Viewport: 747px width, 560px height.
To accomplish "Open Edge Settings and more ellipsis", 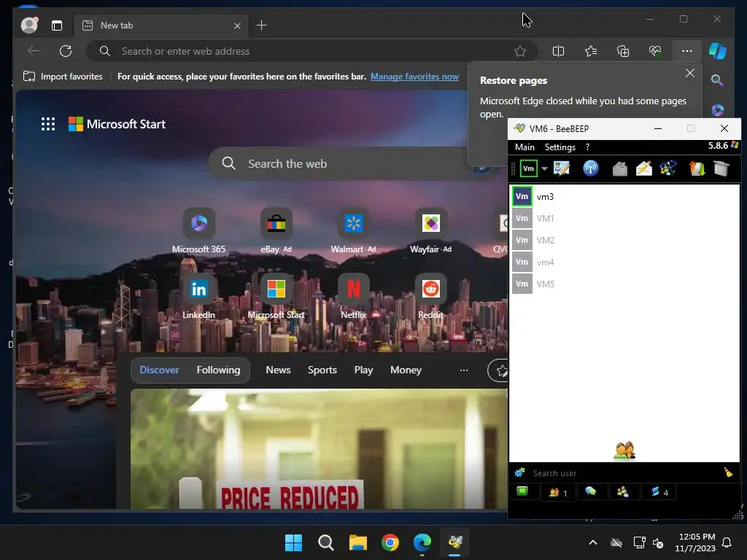I will coord(687,51).
